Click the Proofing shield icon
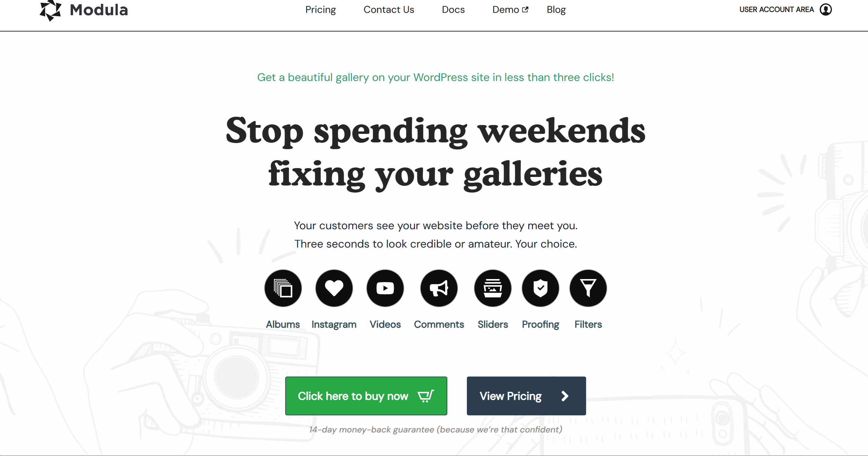The height and width of the screenshot is (456, 868). click(541, 288)
